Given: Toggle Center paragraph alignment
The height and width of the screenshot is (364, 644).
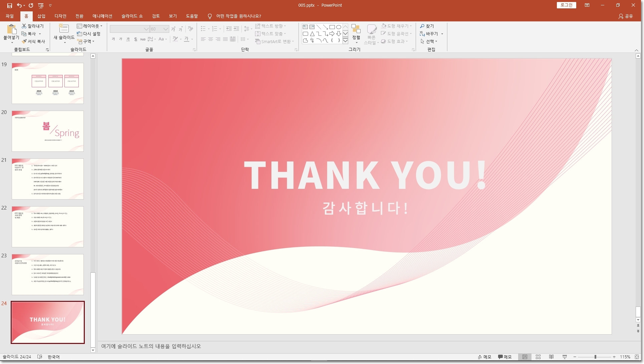Looking at the screenshot, I should (x=211, y=39).
